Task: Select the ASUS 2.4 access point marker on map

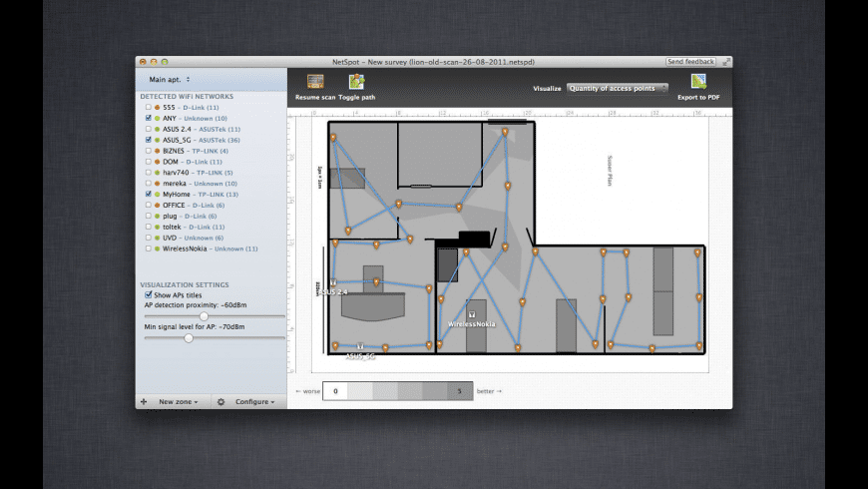Action: (x=333, y=283)
